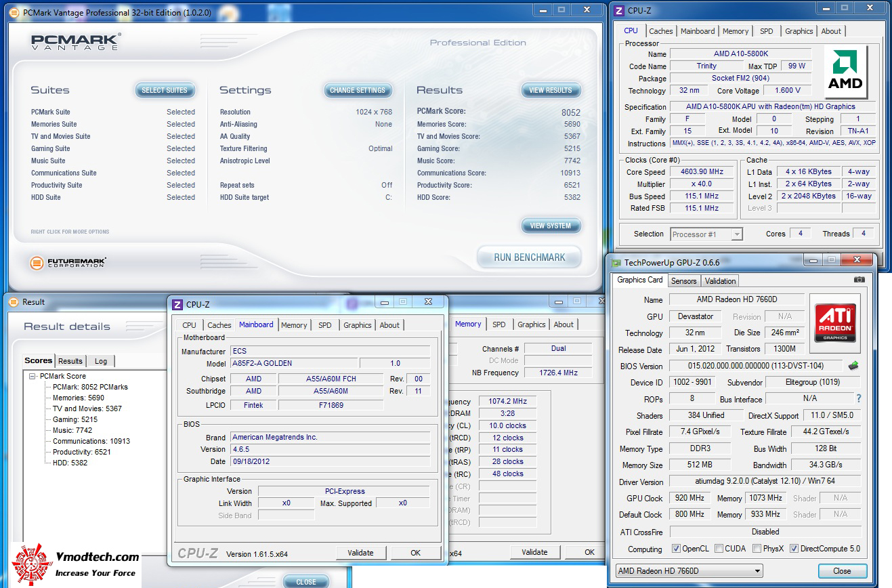Click the BIOS save chip icon

coord(853,366)
